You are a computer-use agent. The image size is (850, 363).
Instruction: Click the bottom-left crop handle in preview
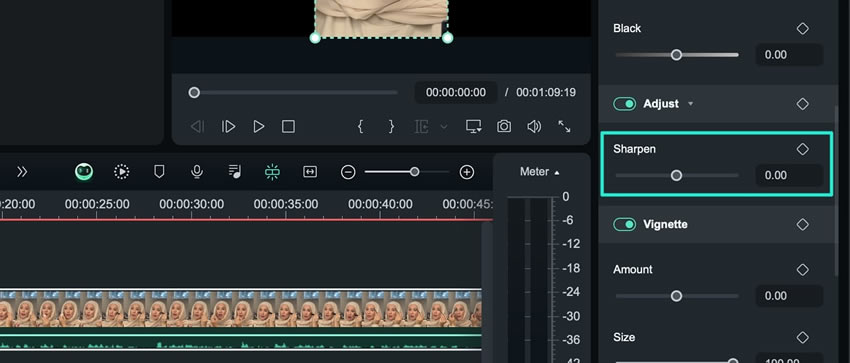pyautogui.click(x=315, y=38)
